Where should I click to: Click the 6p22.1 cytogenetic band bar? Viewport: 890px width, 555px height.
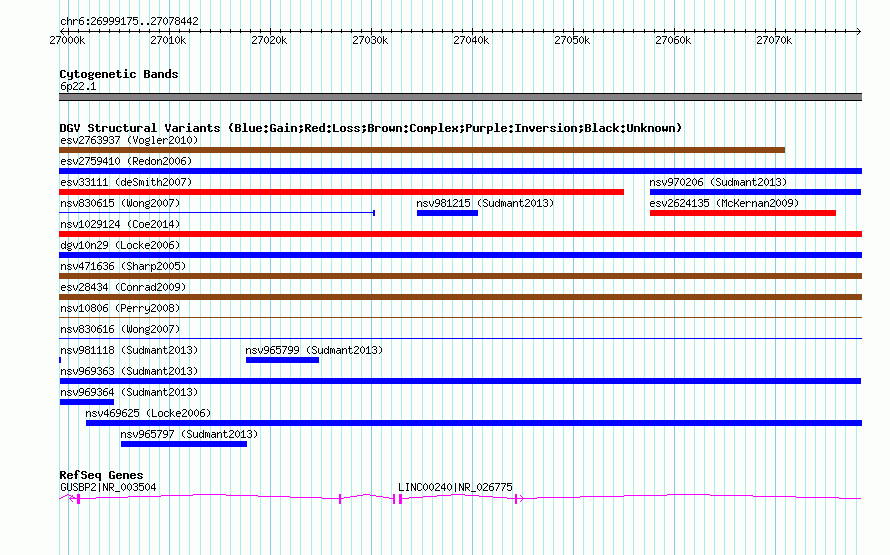(x=460, y=97)
